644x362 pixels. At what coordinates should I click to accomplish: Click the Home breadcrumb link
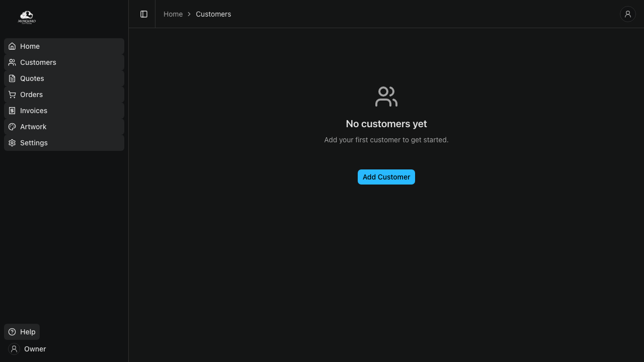point(173,14)
